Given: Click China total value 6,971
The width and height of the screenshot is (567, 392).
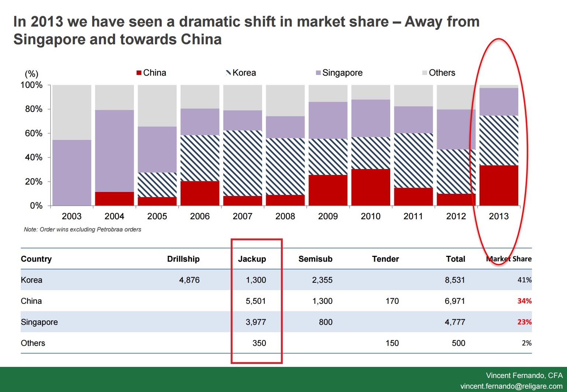Looking at the screenshot, I should click(455, 301).
